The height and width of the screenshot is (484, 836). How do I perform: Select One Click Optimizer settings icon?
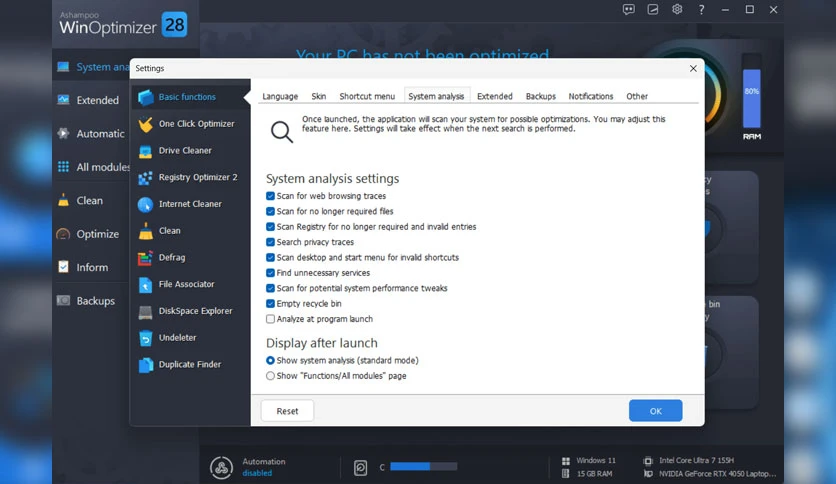(146, 124)
